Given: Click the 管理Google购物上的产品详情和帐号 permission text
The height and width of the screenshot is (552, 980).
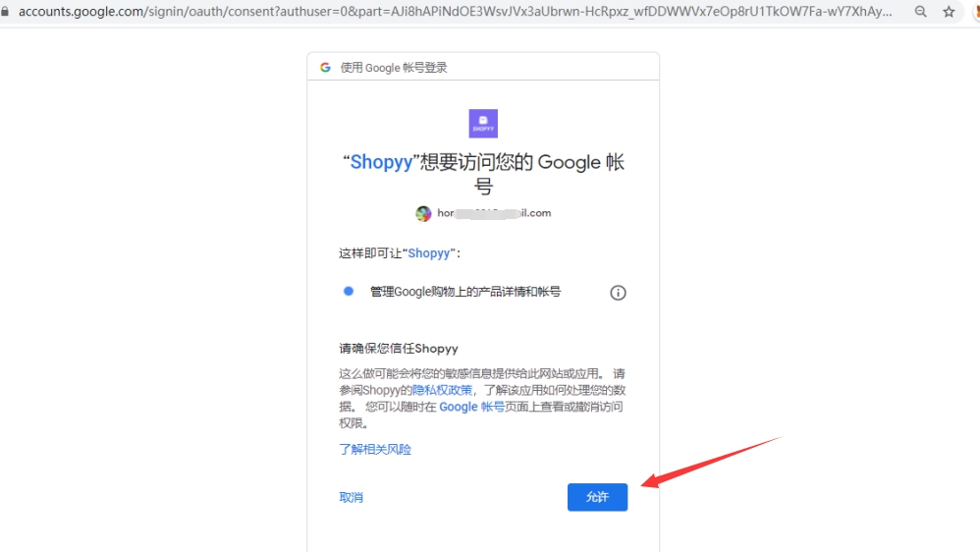Looking at the screenshot, I should click(464, 292).
